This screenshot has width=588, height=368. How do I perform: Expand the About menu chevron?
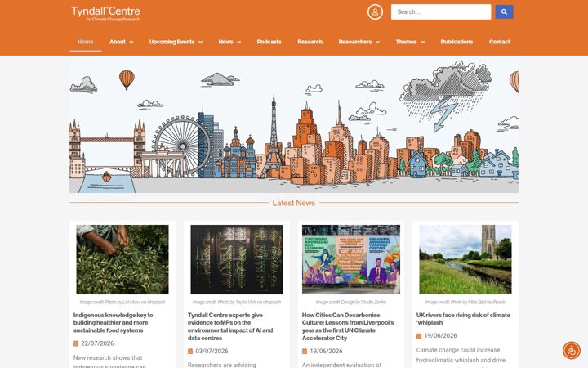pyautogui.click(x=131, y=42)
